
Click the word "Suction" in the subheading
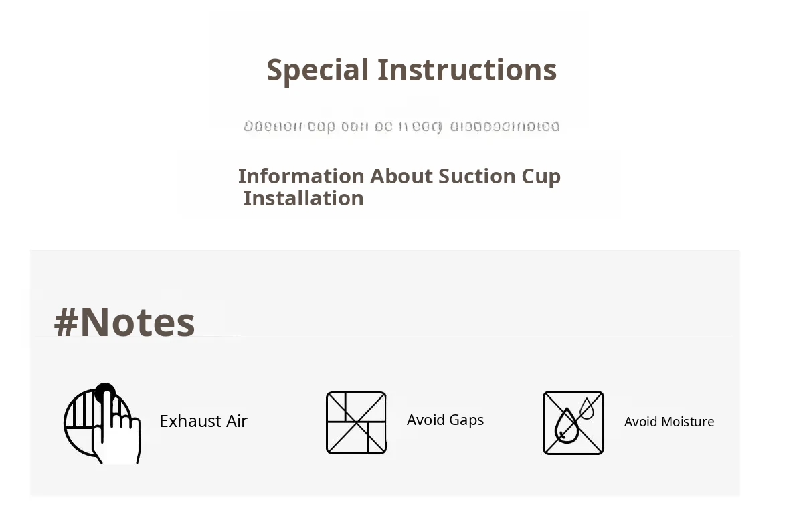[x=477, y=176]
